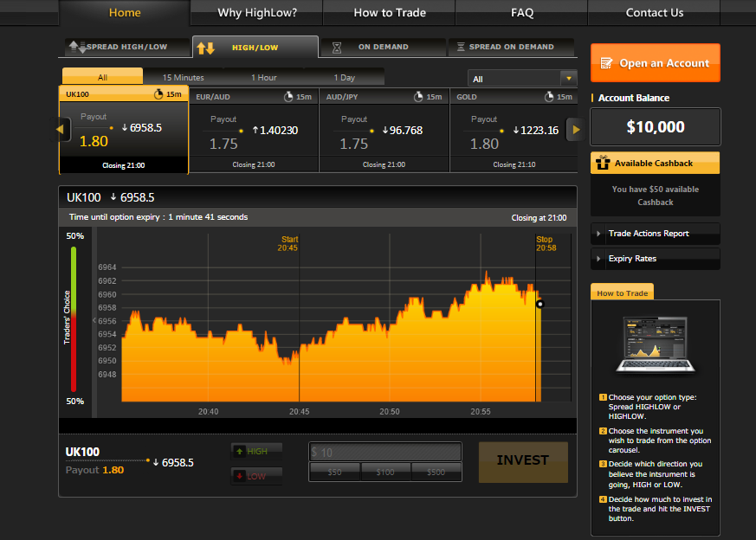This screenshot has height=540, width=756.
Task: Expand Trade Actions Report
Action: 656,234
